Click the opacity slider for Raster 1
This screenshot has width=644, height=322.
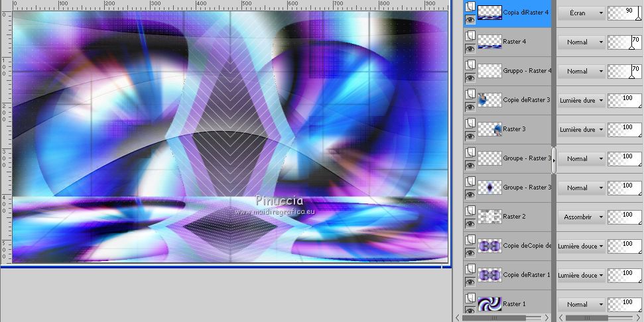point(624,304)
